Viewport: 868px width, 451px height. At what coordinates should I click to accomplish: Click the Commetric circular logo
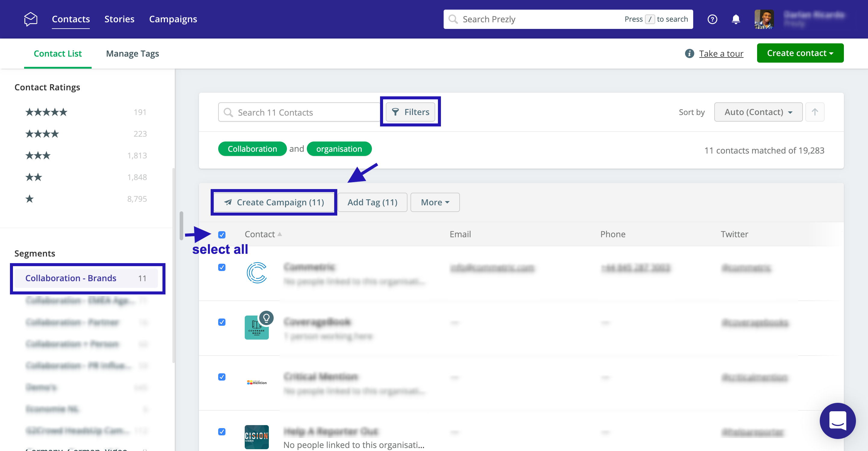(x=257, y=273)
